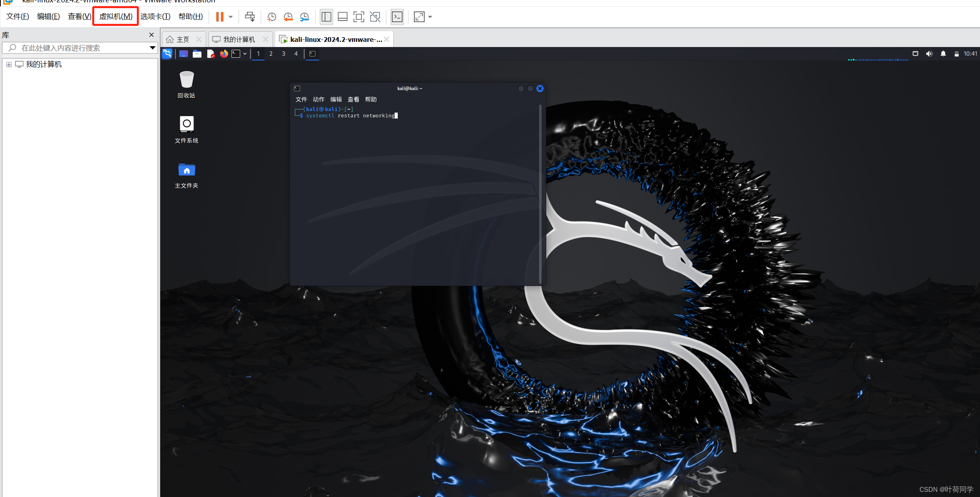Maximize the kali@kali terminal window
The height and width of the screenshot is (497, 980).
(x=530, y=88)
